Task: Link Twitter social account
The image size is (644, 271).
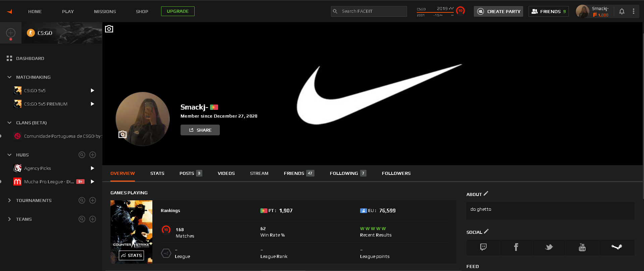Action: (x=549, y=247)
